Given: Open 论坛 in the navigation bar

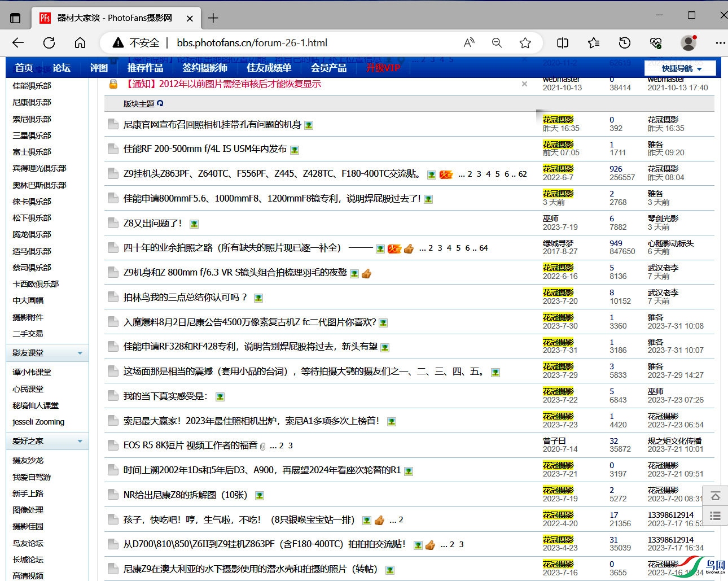Looking at the screenshot, I should (x=62, y=68).
